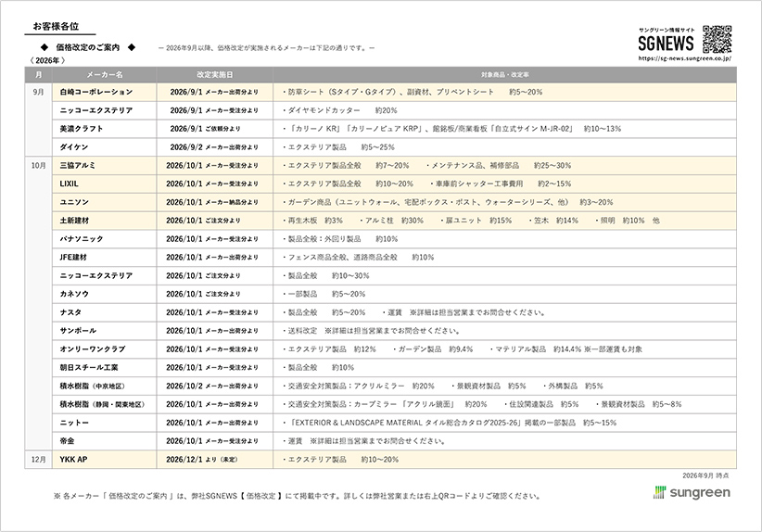Click フェンス商品全般、道路商品全般 entry
This screenshot has width=762, height=532.
click(x=358, y=257)
